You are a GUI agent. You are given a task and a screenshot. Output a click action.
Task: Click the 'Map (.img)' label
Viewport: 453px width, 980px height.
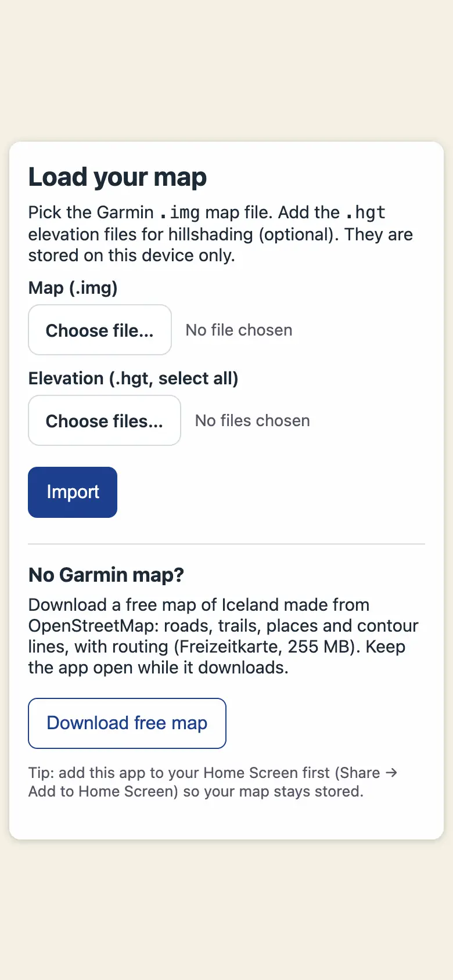pyautogui.click(x=73, y=287)
